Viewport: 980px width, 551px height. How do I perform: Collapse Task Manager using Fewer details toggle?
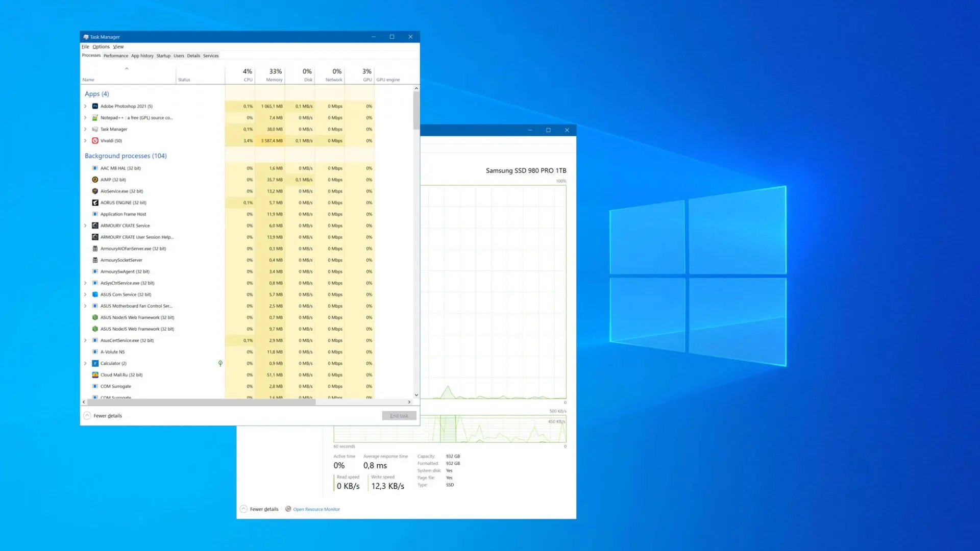(103, 416)
